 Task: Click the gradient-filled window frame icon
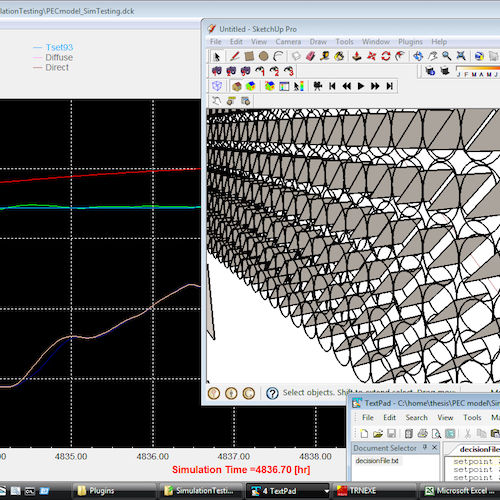point(284,86)
